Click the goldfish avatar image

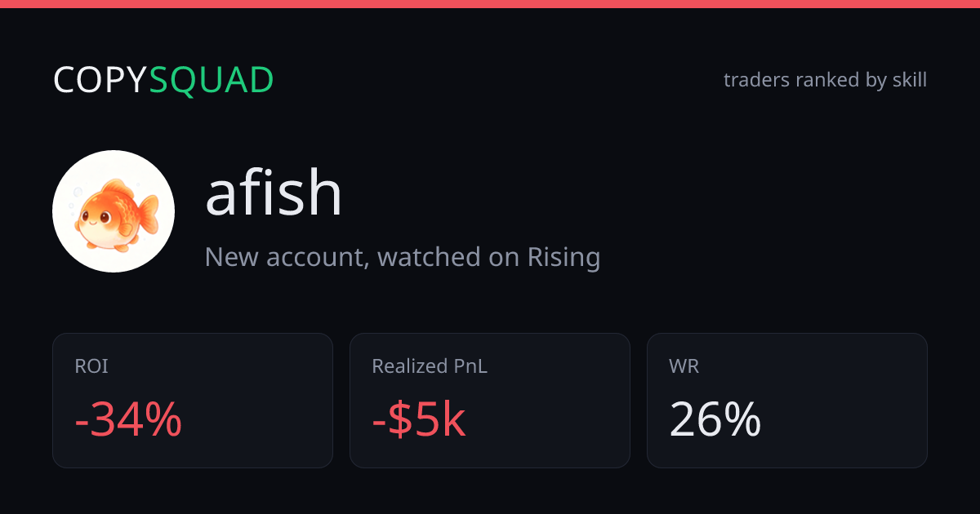114,211
